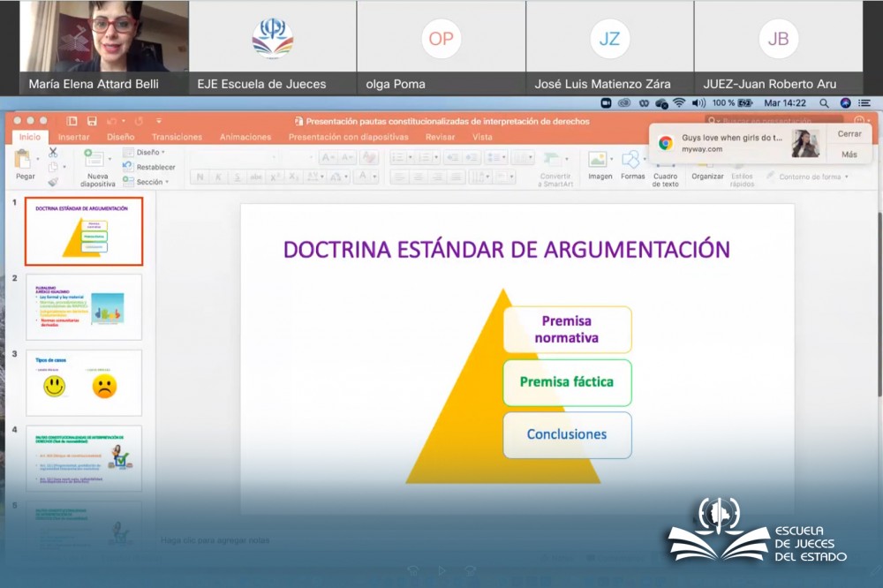Insert a Cuadro de texto
Screen dimensions: 883x588
(x=666, y=161)
